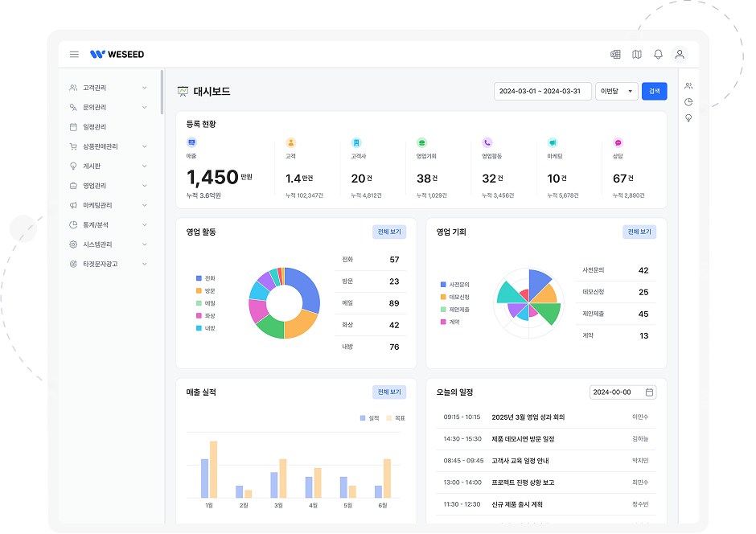This screenshot has height=534, width=756.
Task: Click the Excel export icon in header
Action: pyautogui.click(x=615, y=55)
